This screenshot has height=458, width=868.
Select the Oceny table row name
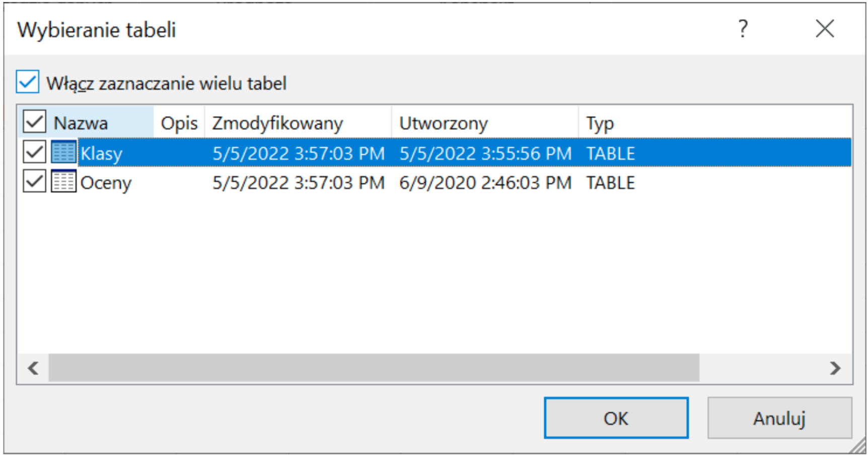click(106, 183)
